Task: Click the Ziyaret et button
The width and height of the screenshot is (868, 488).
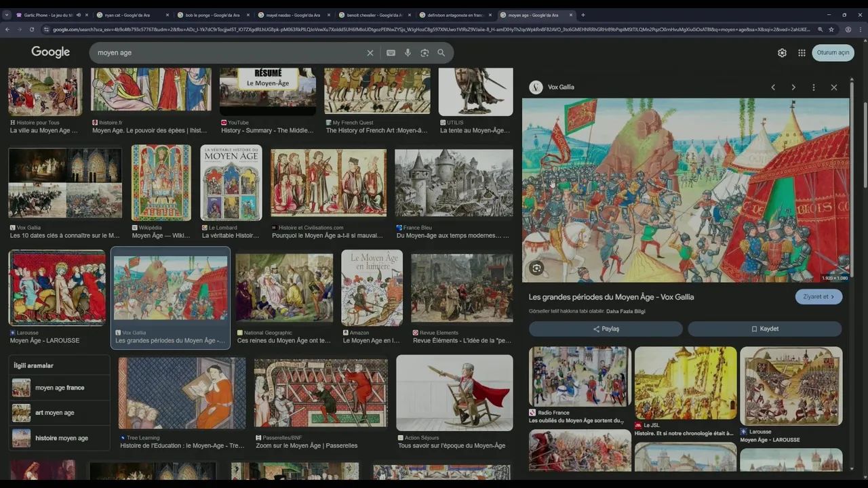Action: pyautogui.click(x=818, y=297)
